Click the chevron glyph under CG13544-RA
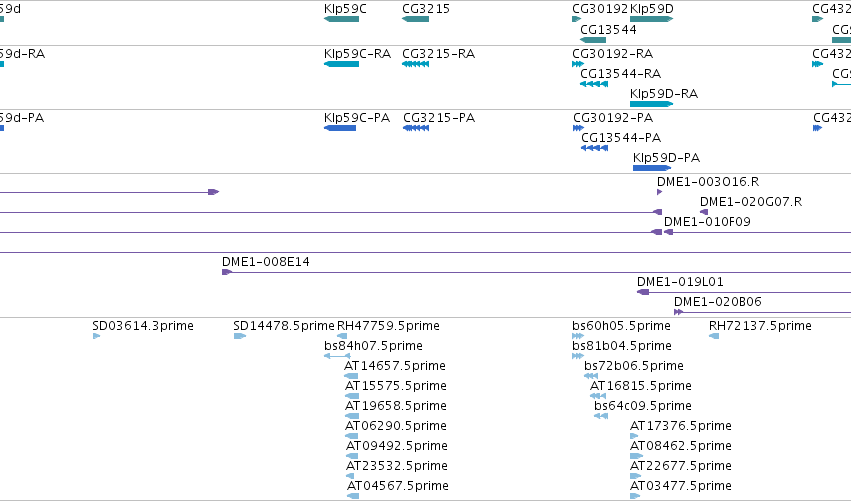This screenshot has height=501, width=851. [594, 84]
